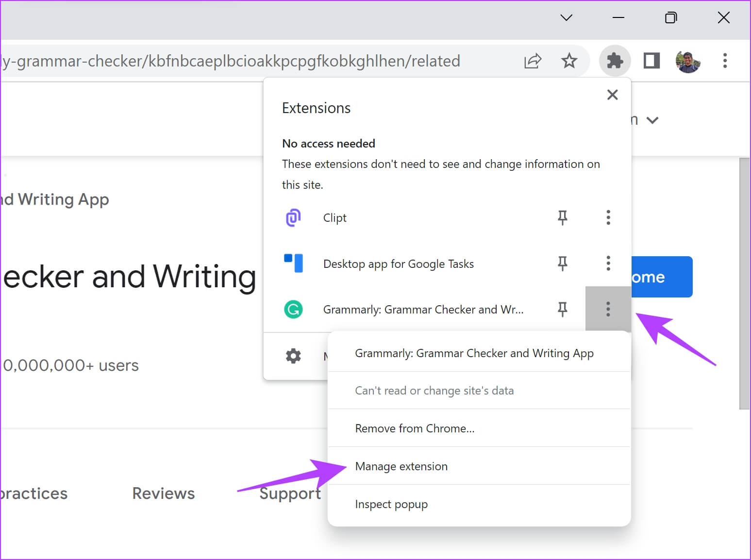
Task: Click the page vertical scrollbar thumb
Action: pyautogui.click(x=744, y=283)
